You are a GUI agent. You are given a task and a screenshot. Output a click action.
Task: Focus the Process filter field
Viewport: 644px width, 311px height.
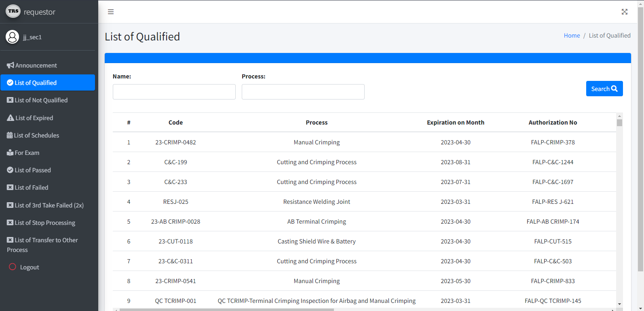point(303,92)
